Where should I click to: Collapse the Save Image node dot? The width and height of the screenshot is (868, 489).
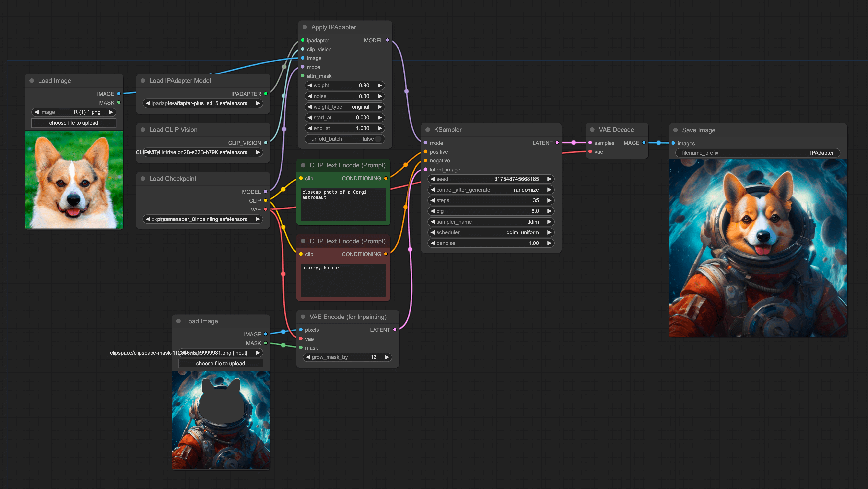(x=675, y=130)
